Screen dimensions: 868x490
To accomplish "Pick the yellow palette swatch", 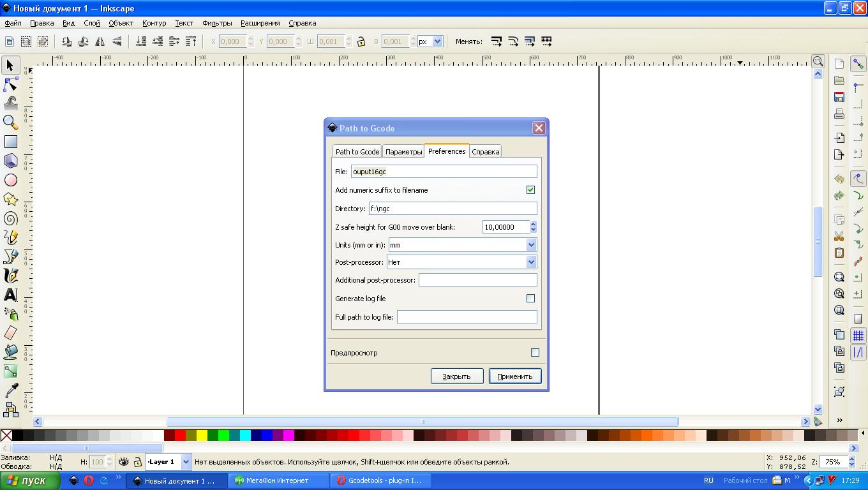I will 202,436.
